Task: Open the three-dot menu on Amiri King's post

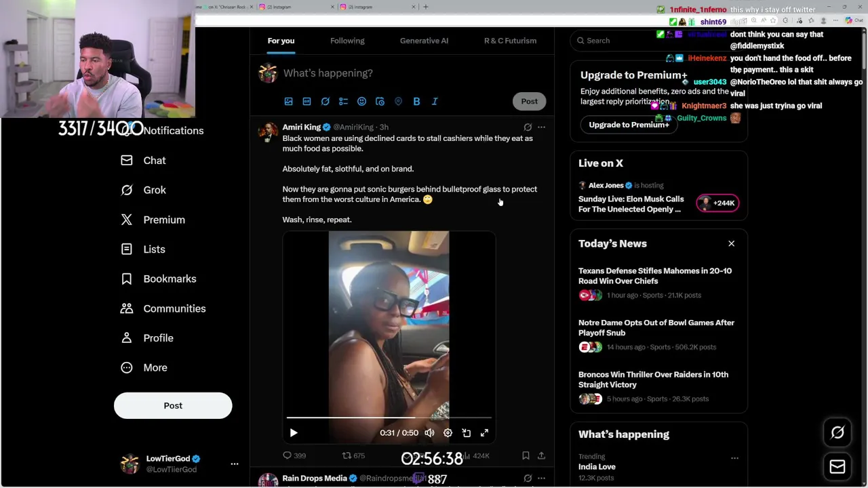Action: click(541, 127)
